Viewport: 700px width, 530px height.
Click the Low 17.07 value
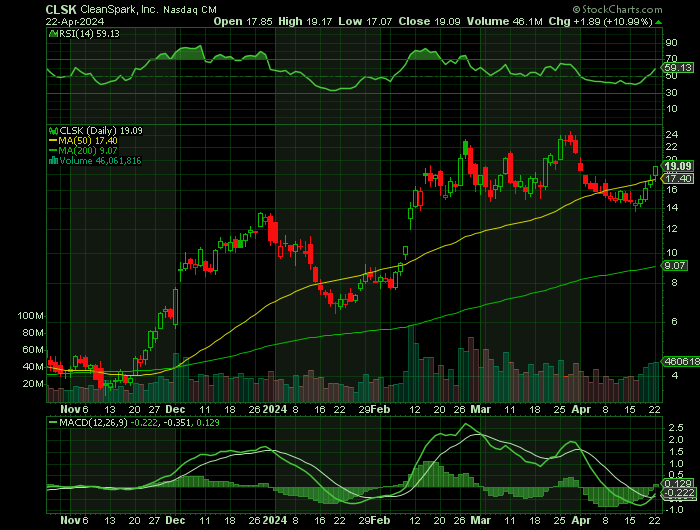pos(365,21)
